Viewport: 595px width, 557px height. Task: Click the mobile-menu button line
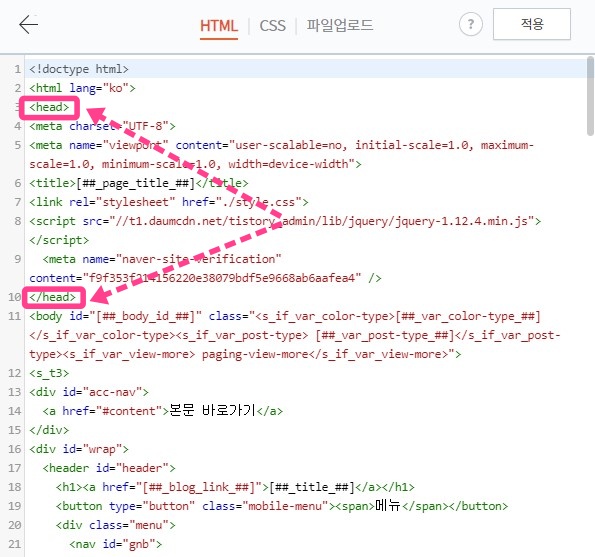pos(282,506)
